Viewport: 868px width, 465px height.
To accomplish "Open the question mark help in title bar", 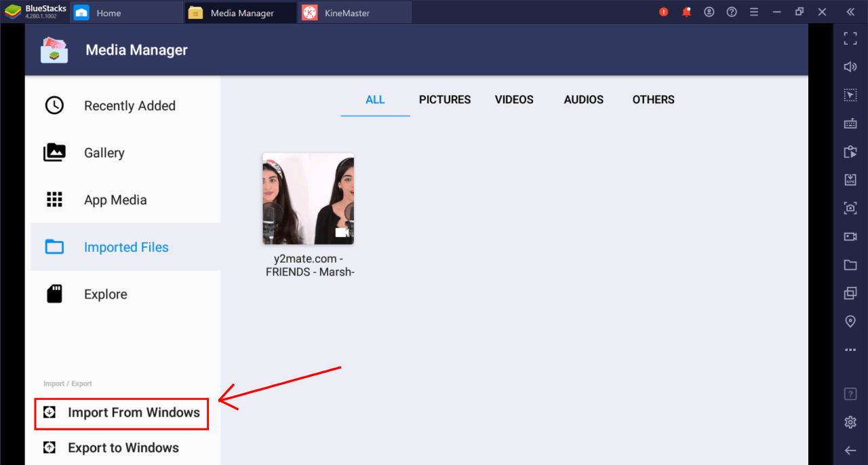I will click(x=732, y=12).
